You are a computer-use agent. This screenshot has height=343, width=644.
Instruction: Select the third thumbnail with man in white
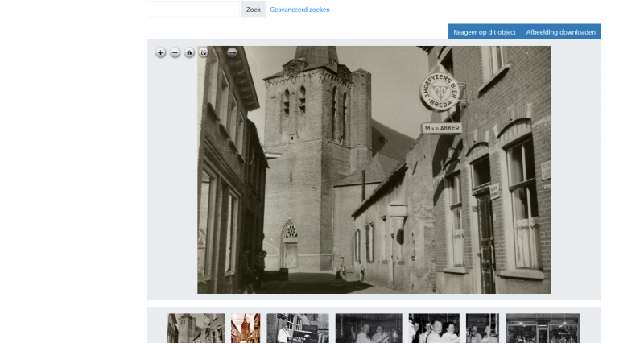297,329
